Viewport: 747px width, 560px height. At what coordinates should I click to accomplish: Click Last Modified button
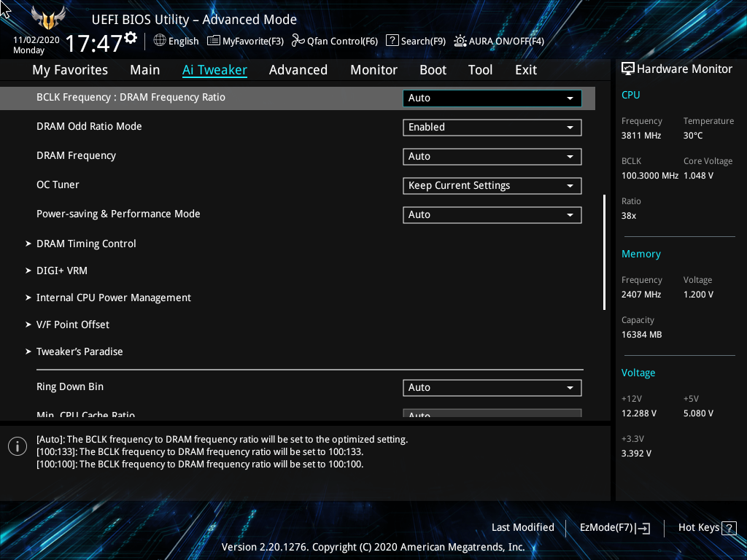(x=522, y=528)
